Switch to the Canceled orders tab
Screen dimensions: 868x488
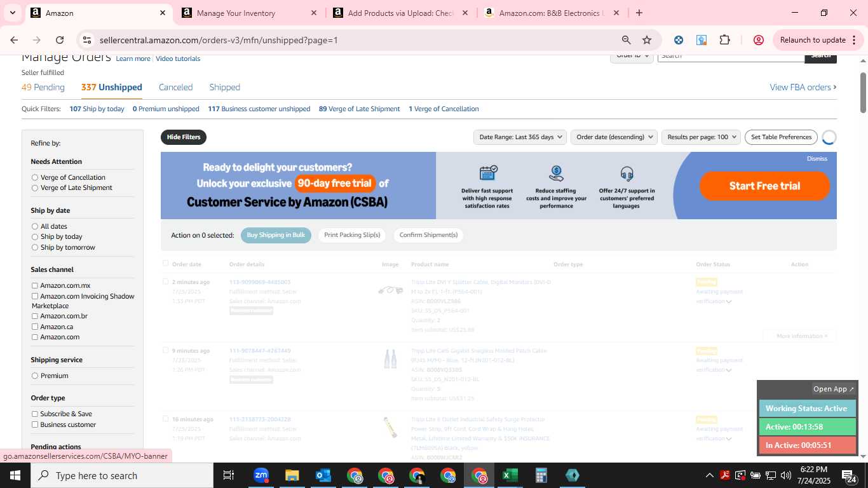175,87
